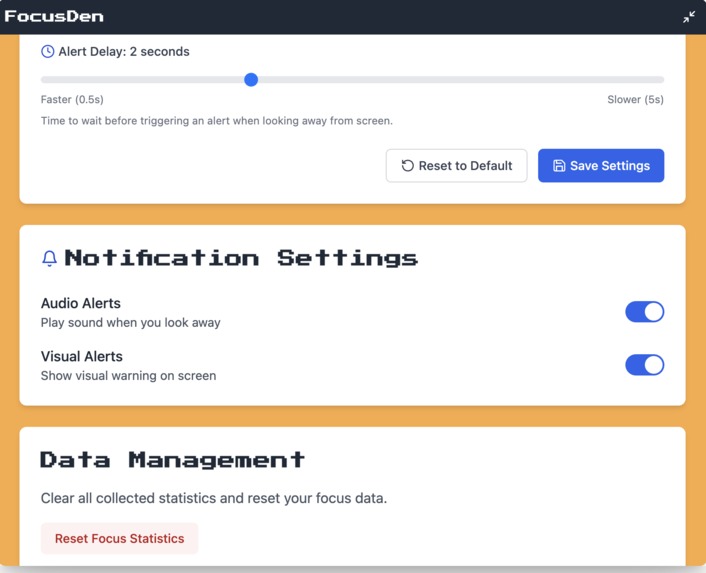The width and height of the screenshot is (706, 573).
Task: Click 'Play sound when you look away' text
Action: pyautogui.click(x=131, y=323)
